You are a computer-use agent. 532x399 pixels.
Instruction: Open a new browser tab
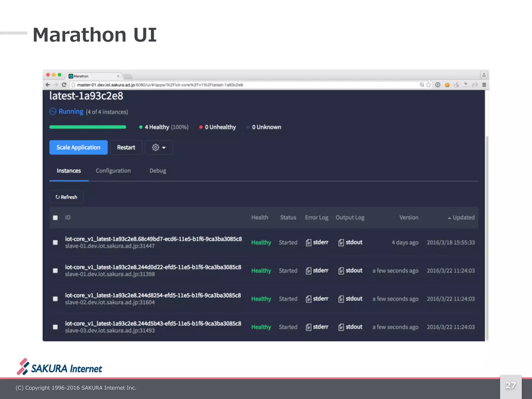pyautogui.click(x=128, y=76)
